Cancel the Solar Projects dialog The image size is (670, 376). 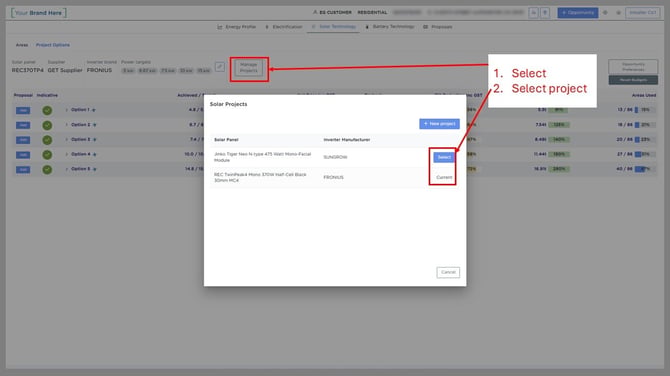click(448, 272)
